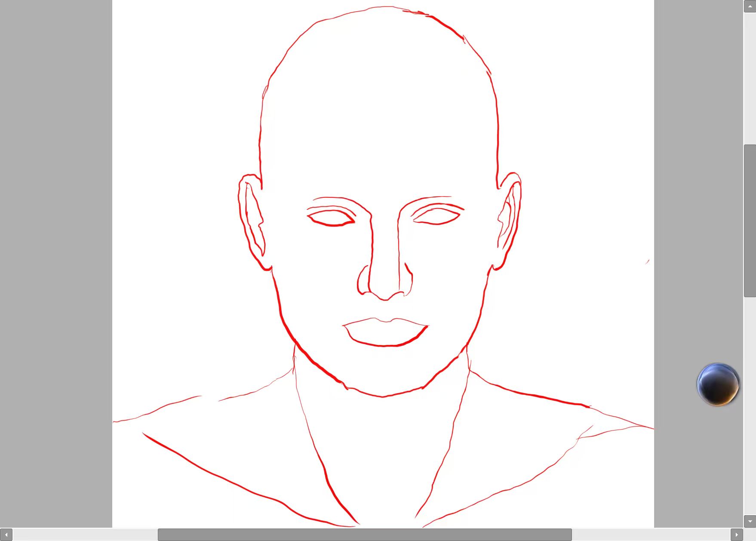Click inside the right eye outline
The height and width of the screenshot is (541, 756).
[437, 216]
